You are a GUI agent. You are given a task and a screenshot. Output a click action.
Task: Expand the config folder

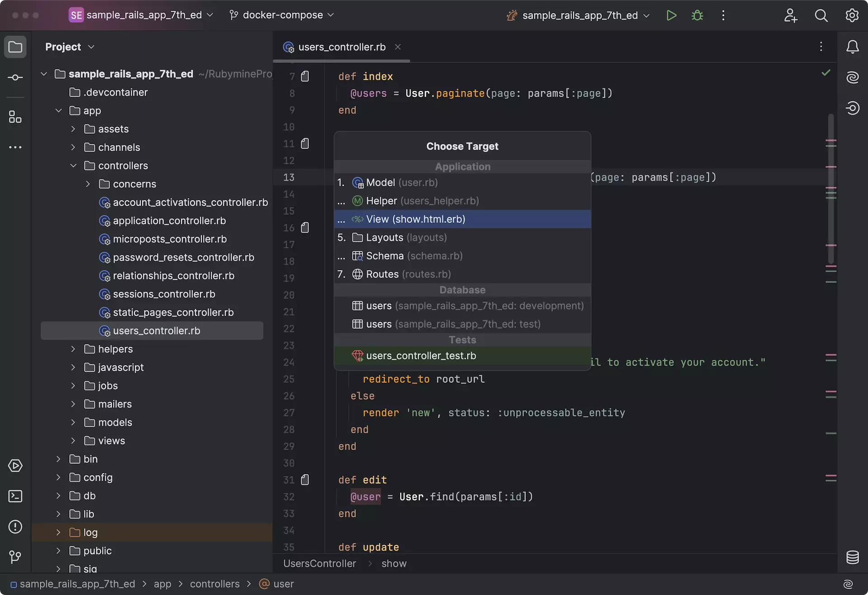click(58, 477)
